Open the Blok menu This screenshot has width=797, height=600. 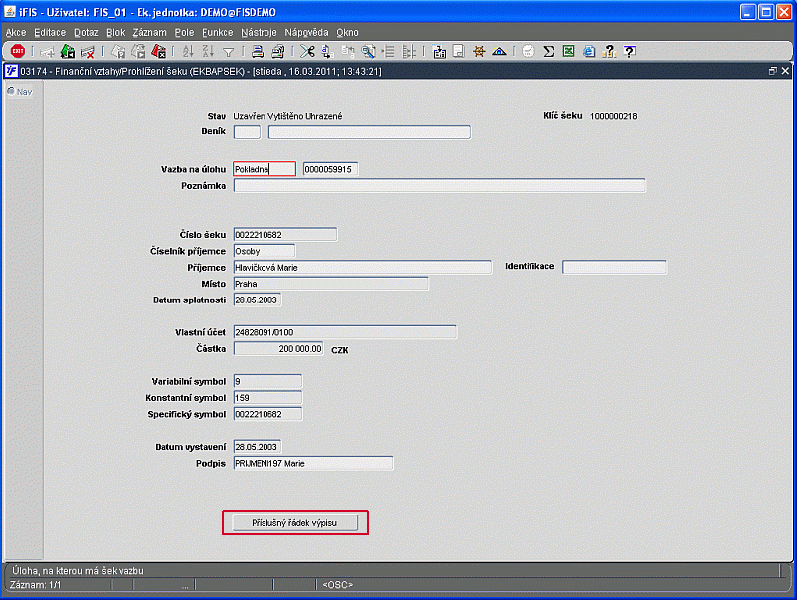[x=115, y=33]
